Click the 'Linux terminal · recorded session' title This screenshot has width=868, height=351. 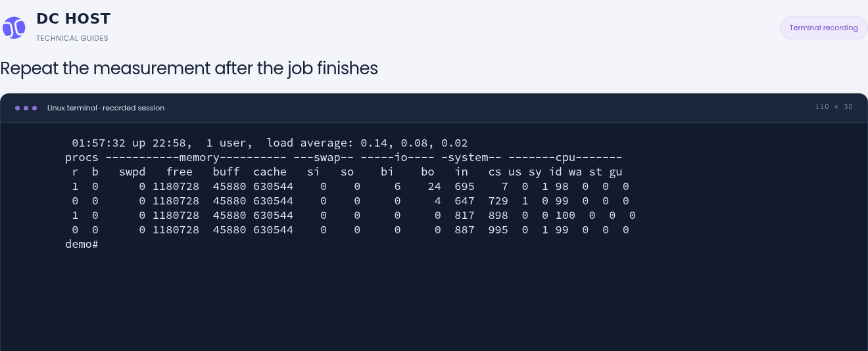pyautogui.click(x=106, y=108)
